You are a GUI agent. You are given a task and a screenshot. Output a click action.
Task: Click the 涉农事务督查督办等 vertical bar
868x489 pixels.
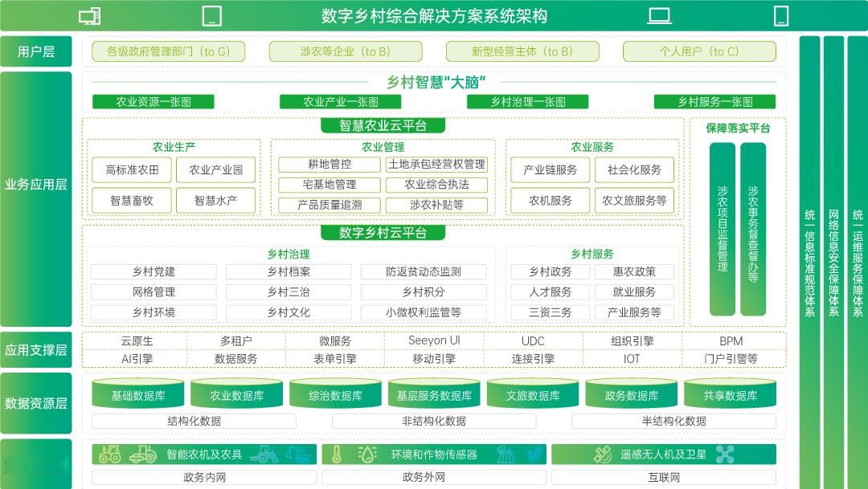(753, 229)
